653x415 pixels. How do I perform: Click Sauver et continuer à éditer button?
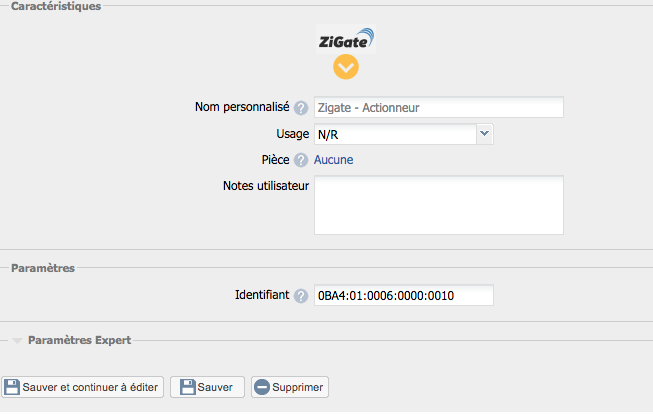[82, 387]
